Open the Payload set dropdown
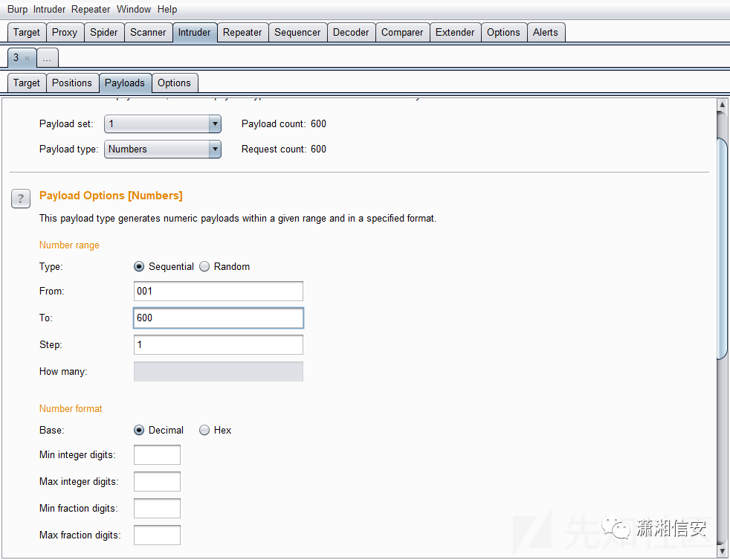Screen dimensions: 730x560 click(x=163, y=124)
